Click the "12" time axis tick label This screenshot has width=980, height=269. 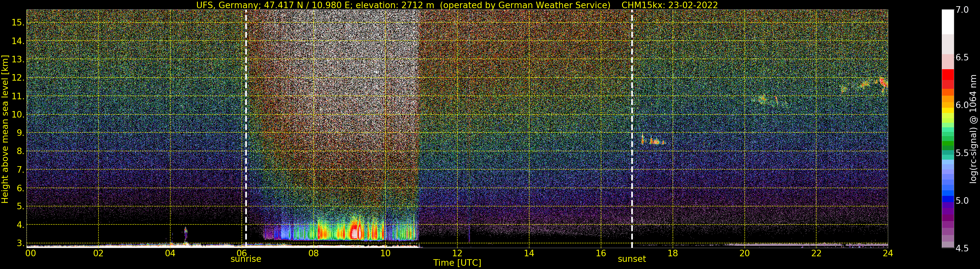pos(457,253)
